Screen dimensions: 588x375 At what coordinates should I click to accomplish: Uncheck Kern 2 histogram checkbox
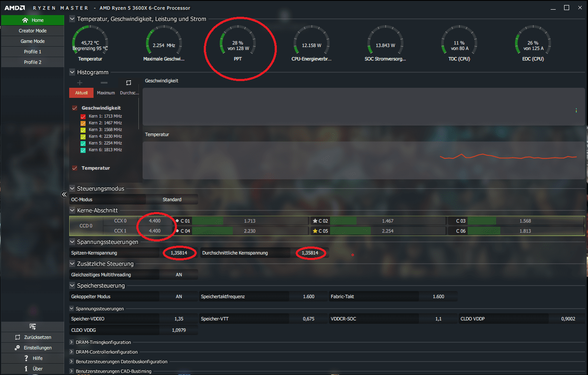pos(83,123)
